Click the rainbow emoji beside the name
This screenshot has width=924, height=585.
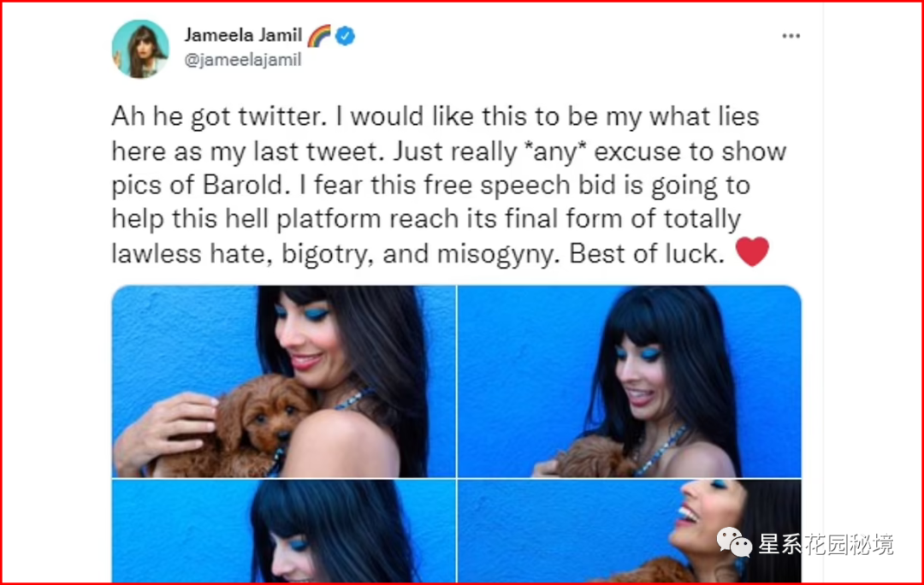coord(319,36)
